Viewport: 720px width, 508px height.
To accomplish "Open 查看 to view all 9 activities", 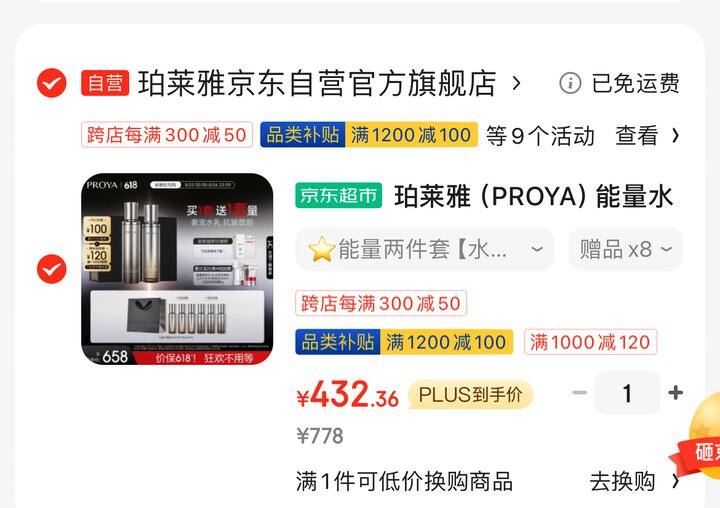I will [x=647, y=135].
